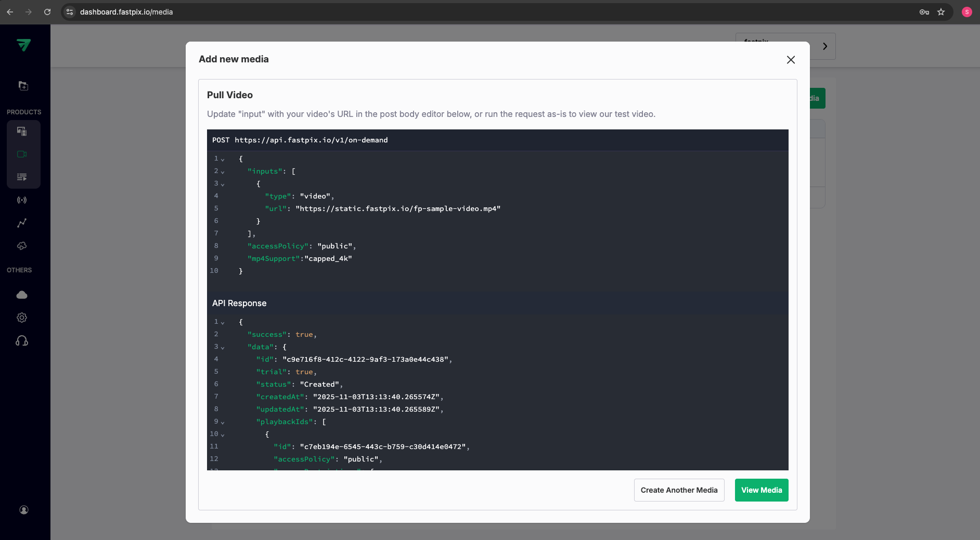The width and height of the screenshot is (980, 540).
Task: Open the support headphones icon
Action: pyautogui.click(x=22, y=341)
